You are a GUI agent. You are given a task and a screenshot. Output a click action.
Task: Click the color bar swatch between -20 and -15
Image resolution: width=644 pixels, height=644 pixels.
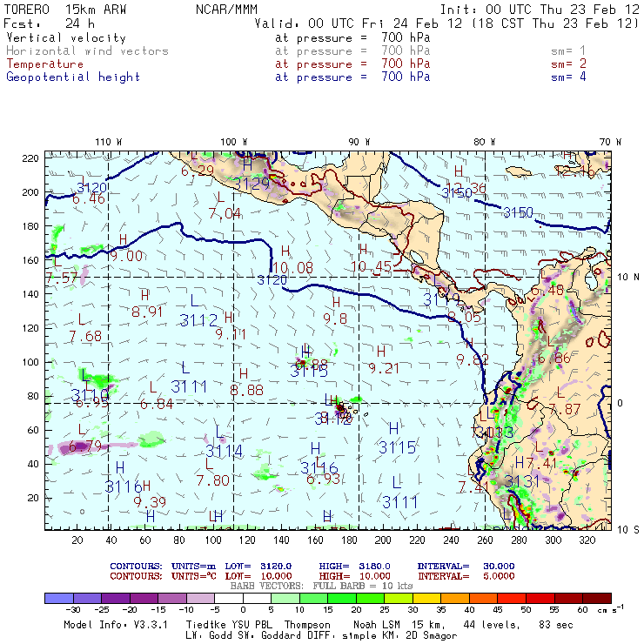click(x=144, y=598)
